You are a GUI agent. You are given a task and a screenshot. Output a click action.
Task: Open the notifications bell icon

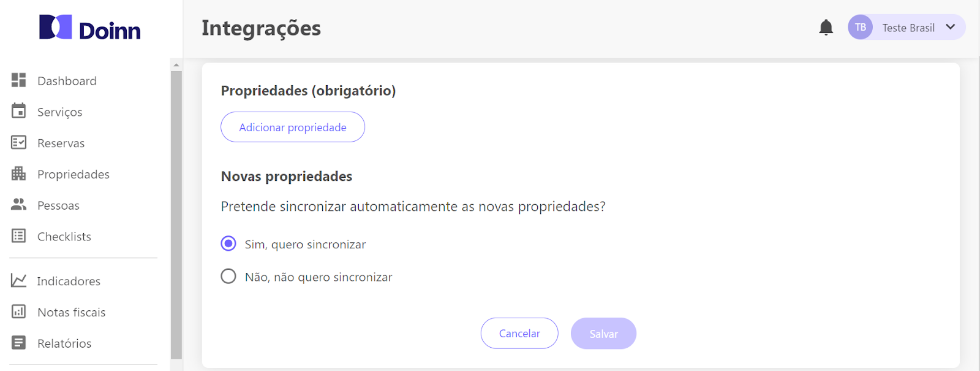[826, 28]
